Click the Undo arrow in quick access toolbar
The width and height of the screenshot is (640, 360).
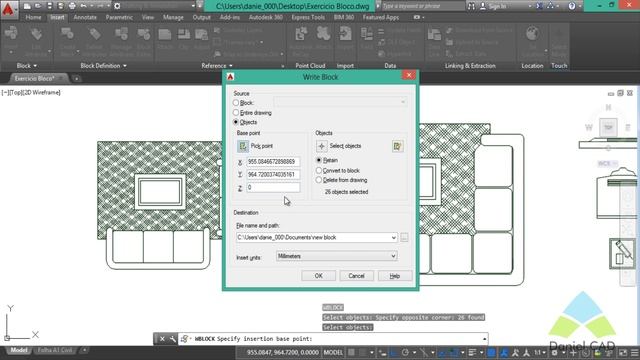(x=84, y=6)
